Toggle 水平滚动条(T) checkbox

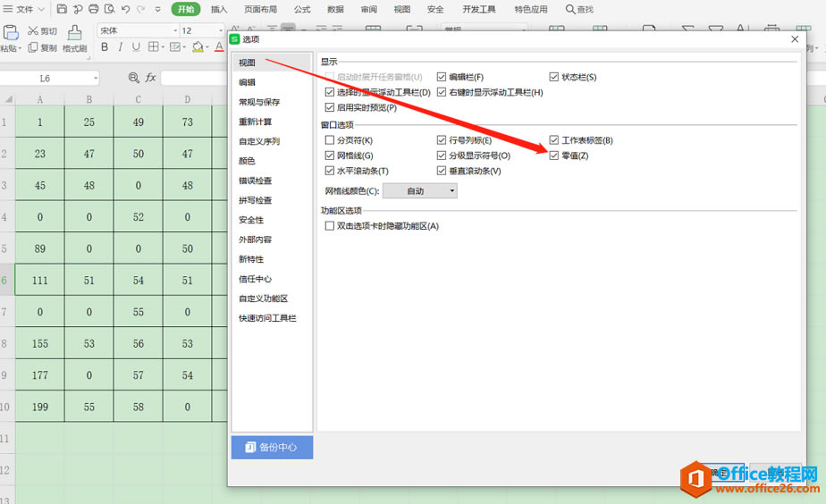pyautogui.click(x=330, y=171)
